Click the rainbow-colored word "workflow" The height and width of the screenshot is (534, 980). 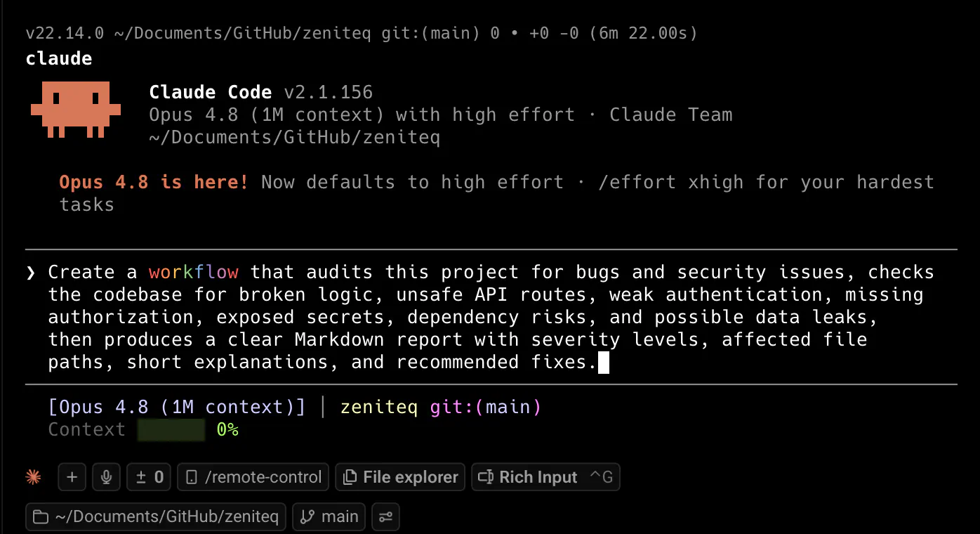coord(194,272)
